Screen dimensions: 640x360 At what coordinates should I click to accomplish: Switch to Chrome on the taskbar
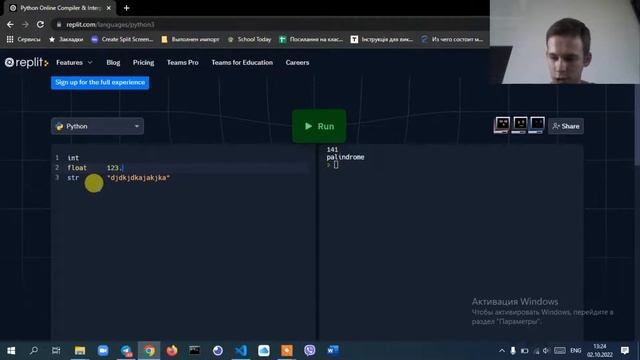coord(149,350)
